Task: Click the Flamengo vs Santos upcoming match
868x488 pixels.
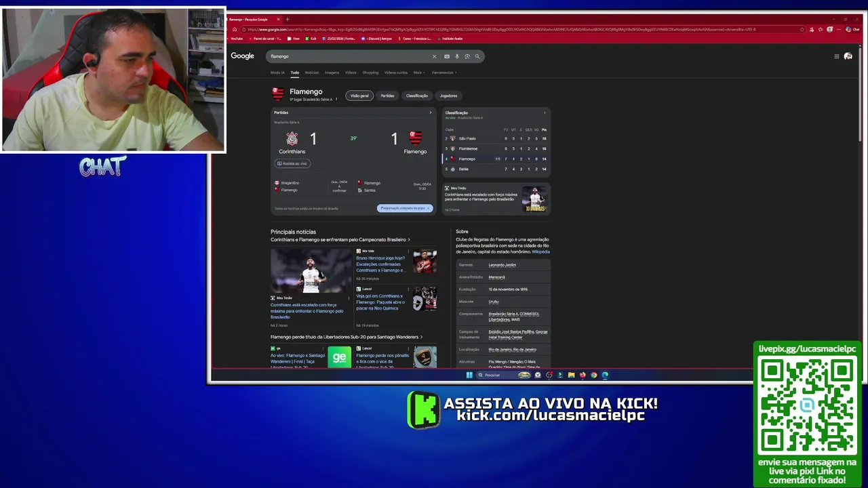Action: pyautogui.click(x=394, y=186)
